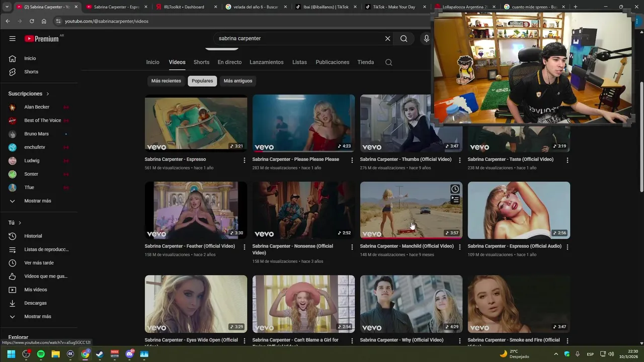This screenshot has height=362, width=644.
Task: Open Ver más tarde in the sidebar
Action: pyautogui.click(x=39, y=263)
